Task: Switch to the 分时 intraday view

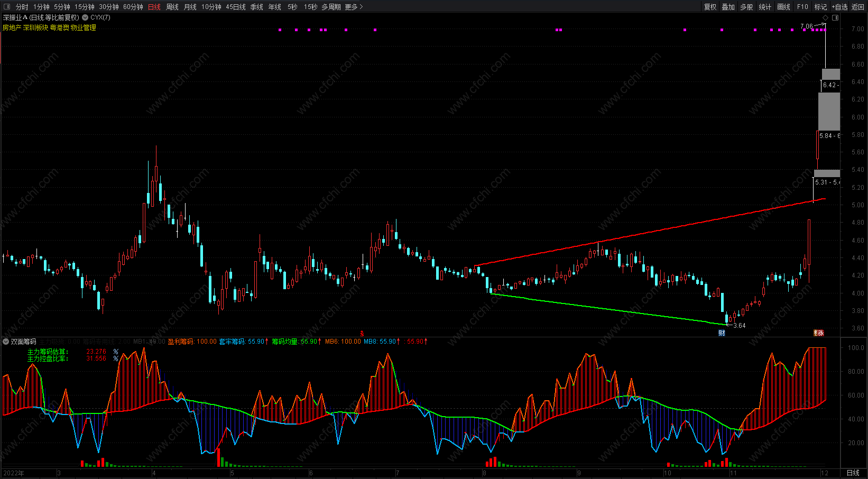Action: [x=22, y=7]
